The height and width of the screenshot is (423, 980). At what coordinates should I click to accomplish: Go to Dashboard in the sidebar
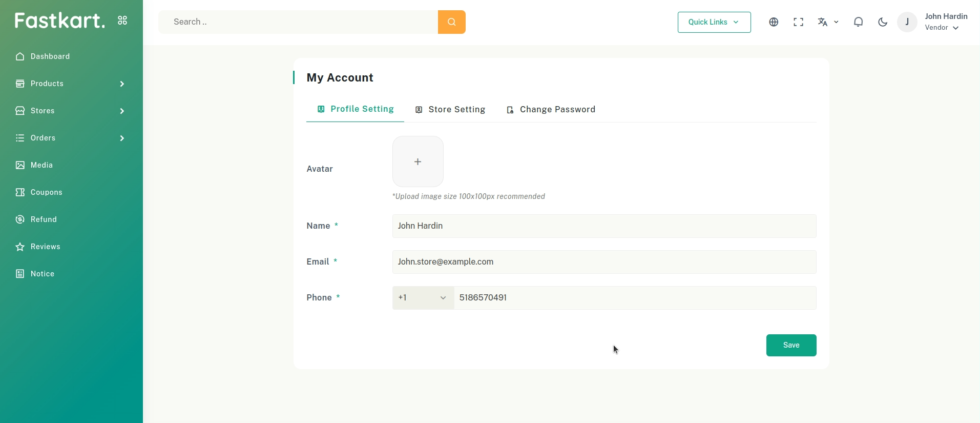(x=50, y=56)
